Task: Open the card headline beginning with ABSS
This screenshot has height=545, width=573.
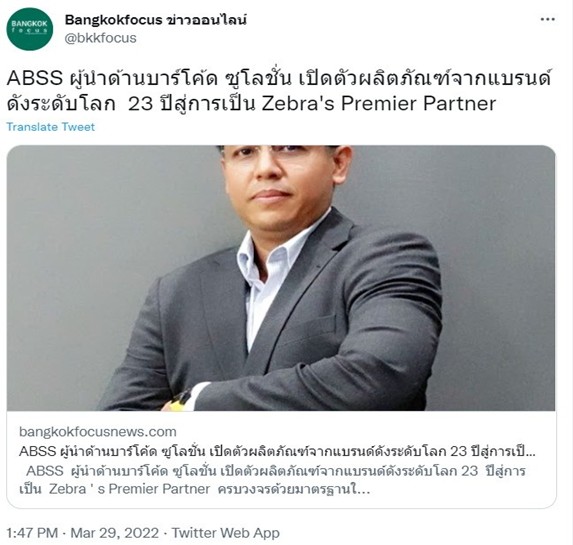Action: pos(277,451)
